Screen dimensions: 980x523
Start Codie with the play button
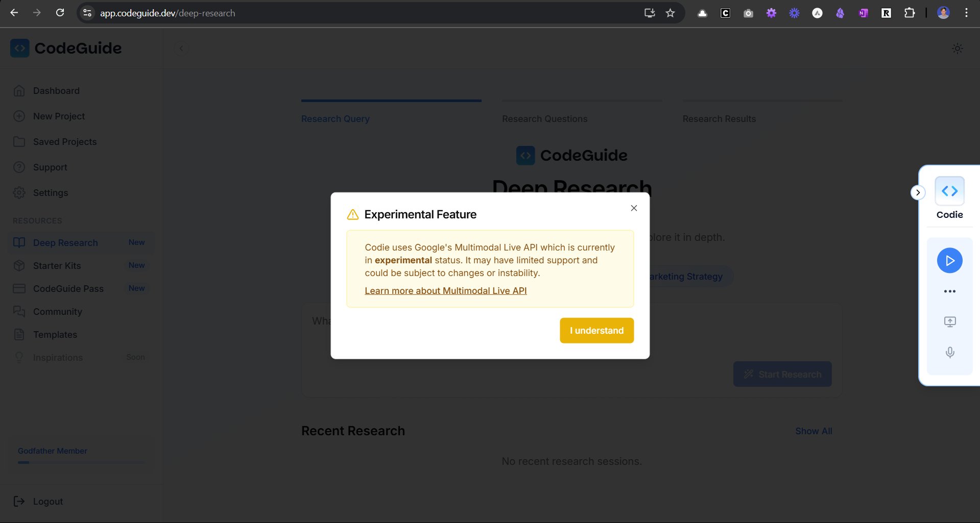[x=949, y=261]
